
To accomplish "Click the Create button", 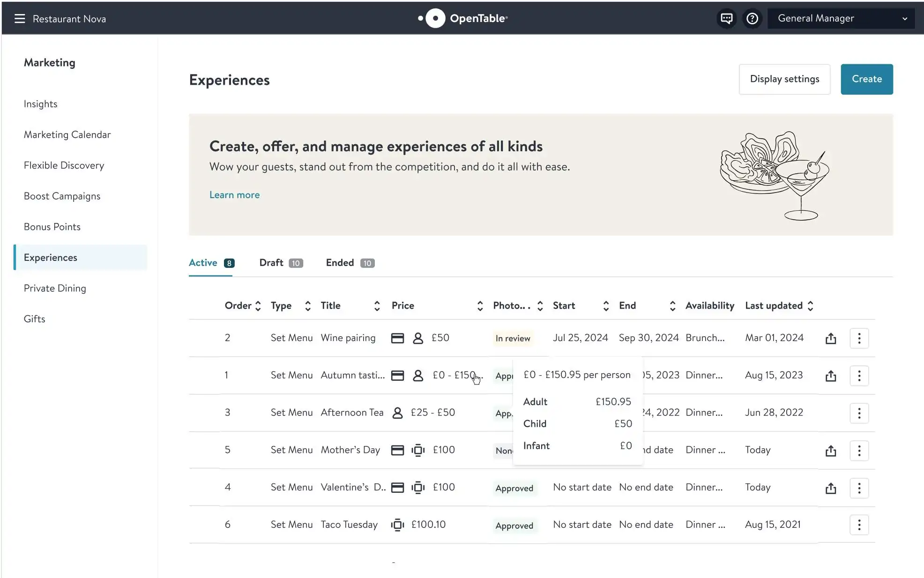I will 866,79.
